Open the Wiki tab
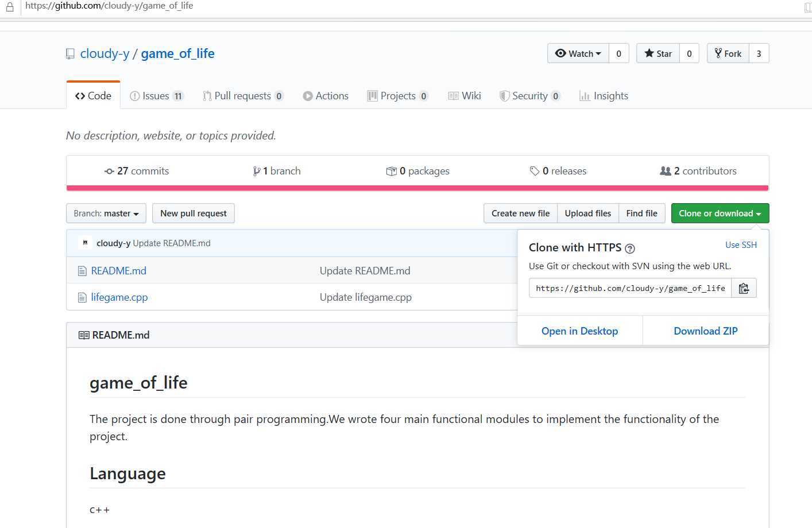Image resolution: width=812 pixels, height=528 pixels. coord(465,96)
